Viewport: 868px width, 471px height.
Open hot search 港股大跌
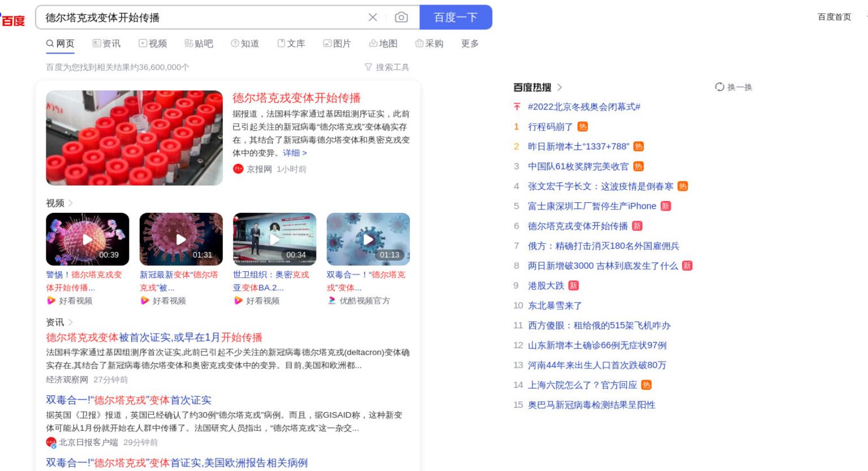(546, 286)
